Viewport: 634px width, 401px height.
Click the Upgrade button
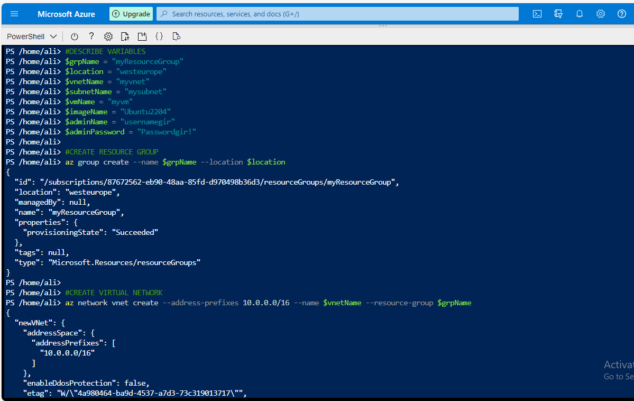point(130,14)
